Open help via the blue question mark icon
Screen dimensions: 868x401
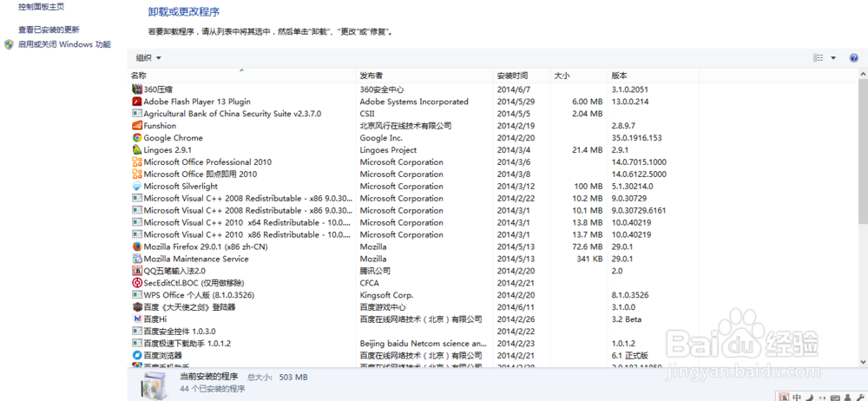pos(853,57)
